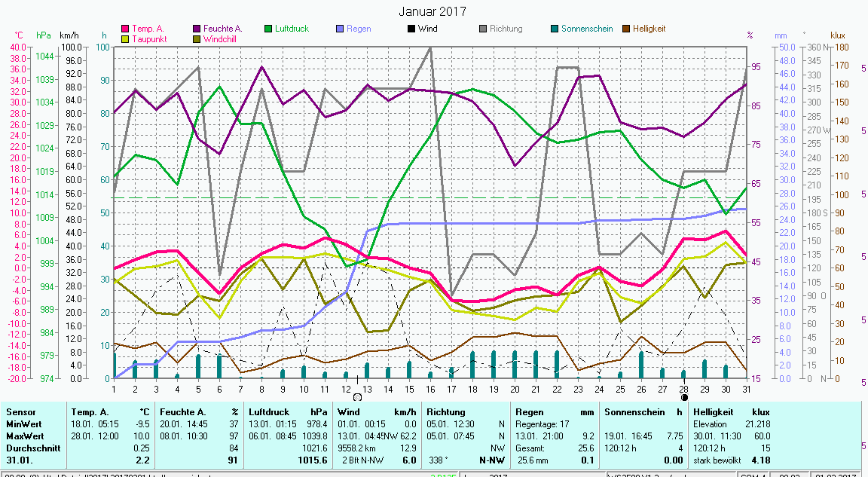Select the Sonnenschein column header in the table

pos(634,412)
